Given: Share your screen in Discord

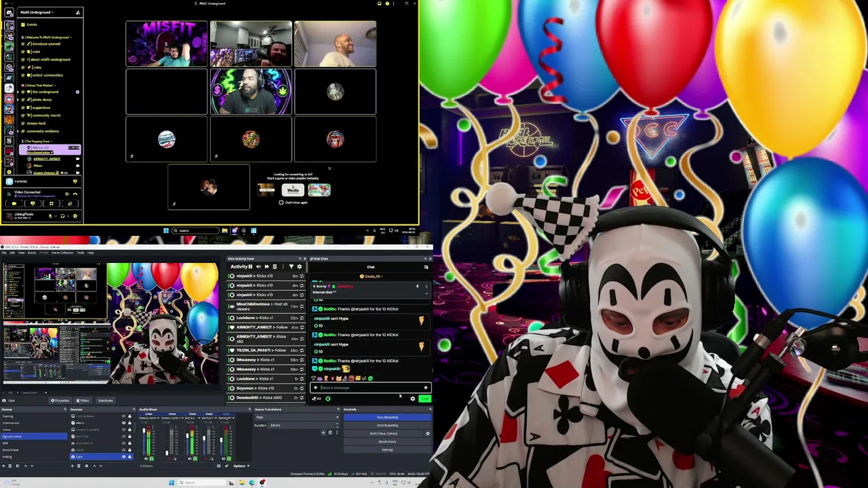Looking at the screenshot, I should click(x=33, y=203).
